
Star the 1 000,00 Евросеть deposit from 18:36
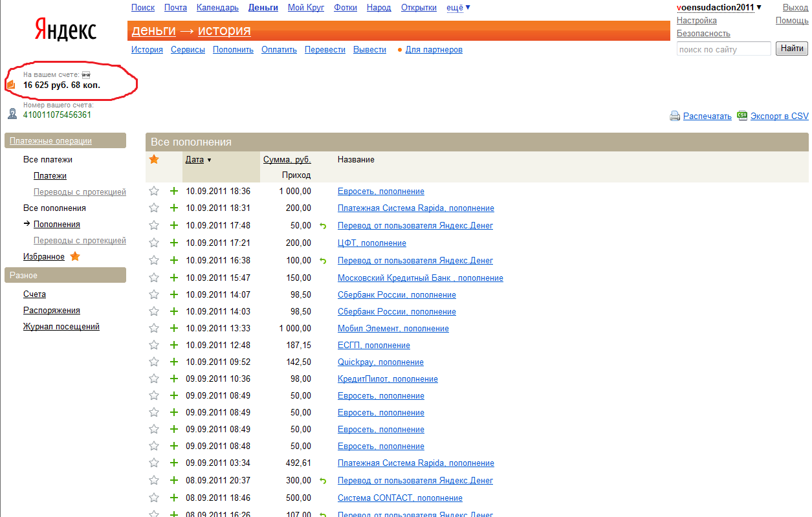point(154,191)
